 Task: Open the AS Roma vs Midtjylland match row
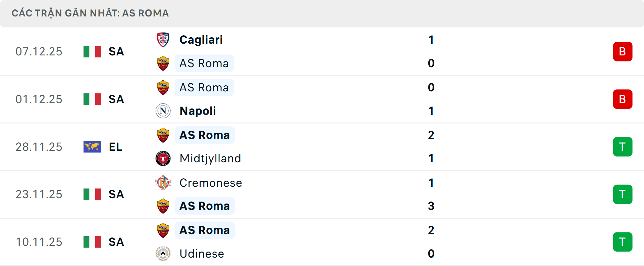pyautogui.click(x=322, y=146)
